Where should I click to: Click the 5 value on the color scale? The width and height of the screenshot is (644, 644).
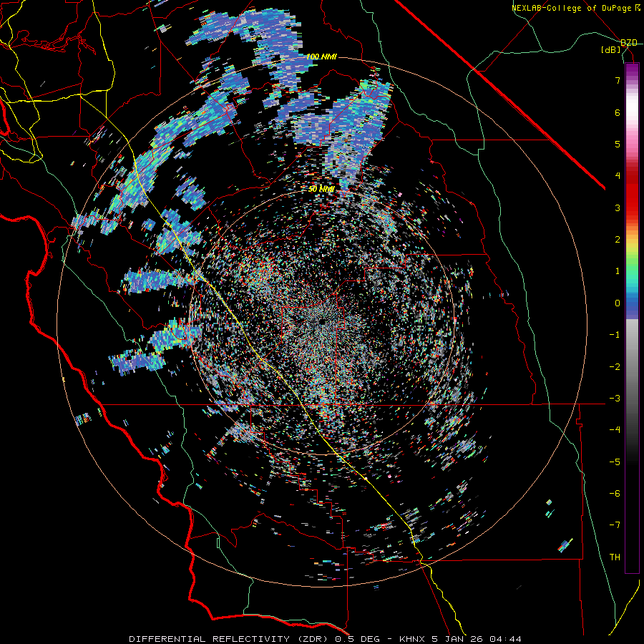tap(618, 144)
